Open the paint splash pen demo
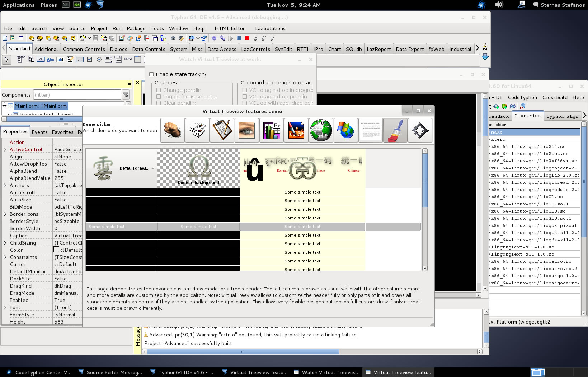Image resolution: width=588 pixels, height=377 pixels. point(296,130)
